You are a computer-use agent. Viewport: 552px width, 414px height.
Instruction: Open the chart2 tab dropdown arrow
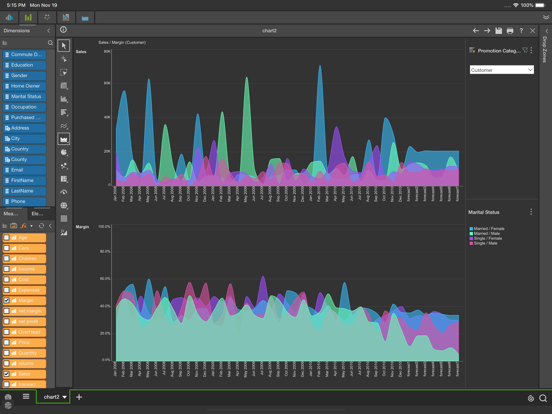pyautogui.click(x=64, y=397)
